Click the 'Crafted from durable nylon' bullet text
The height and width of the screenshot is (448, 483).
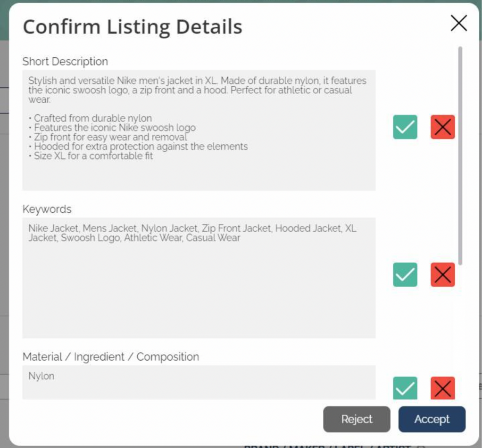(93, 118)
